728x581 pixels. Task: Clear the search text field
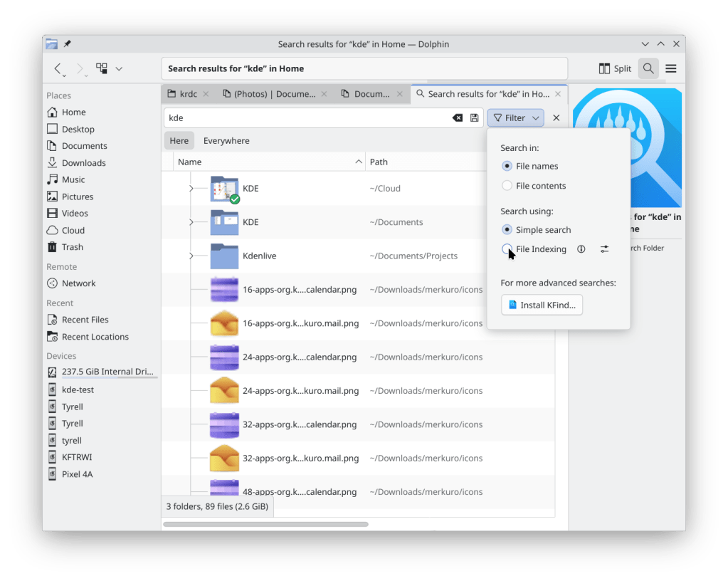(458, 118)
